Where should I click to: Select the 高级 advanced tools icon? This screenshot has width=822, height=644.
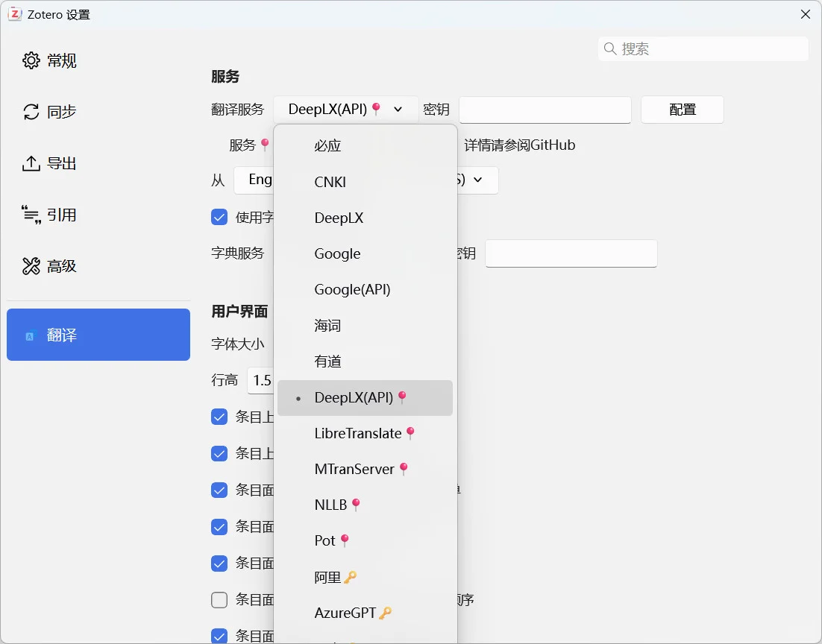pyautogui.click(x=31, y=265)
